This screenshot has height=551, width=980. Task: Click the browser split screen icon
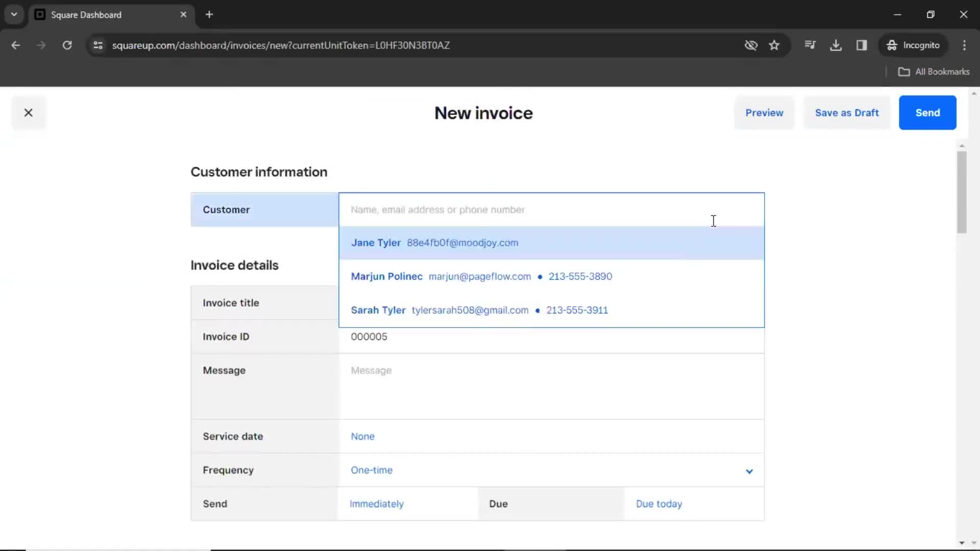tap(862, 45)
